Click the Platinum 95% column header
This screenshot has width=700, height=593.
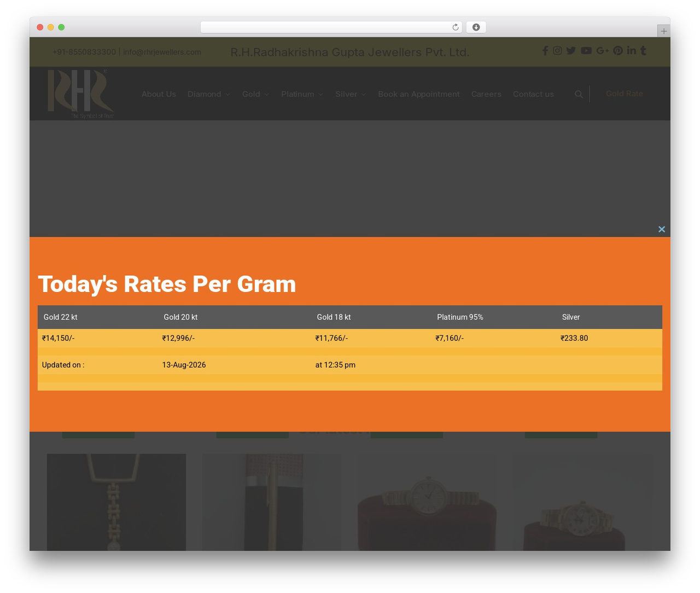pos(460,317)
